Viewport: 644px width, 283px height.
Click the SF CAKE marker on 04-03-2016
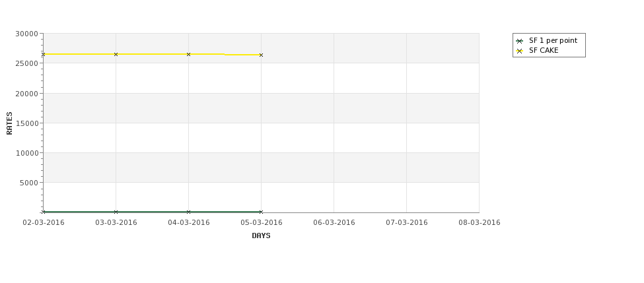(x=188, y=54)
